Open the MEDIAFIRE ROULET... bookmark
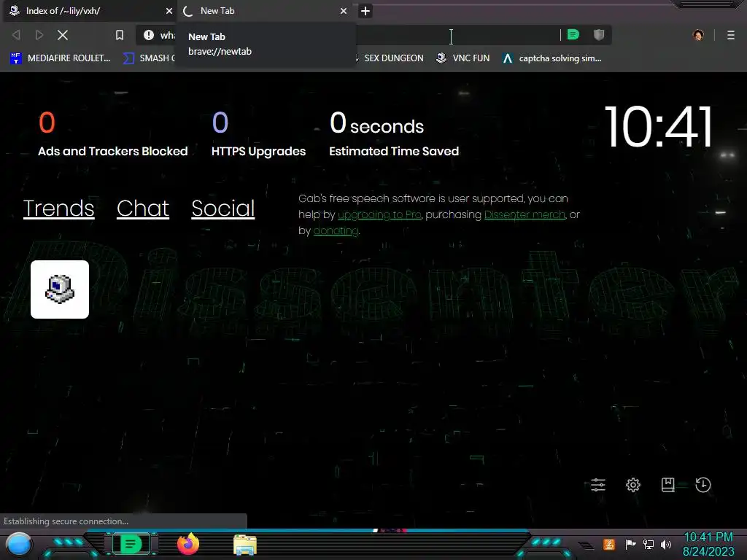 (x=61, y=58)
